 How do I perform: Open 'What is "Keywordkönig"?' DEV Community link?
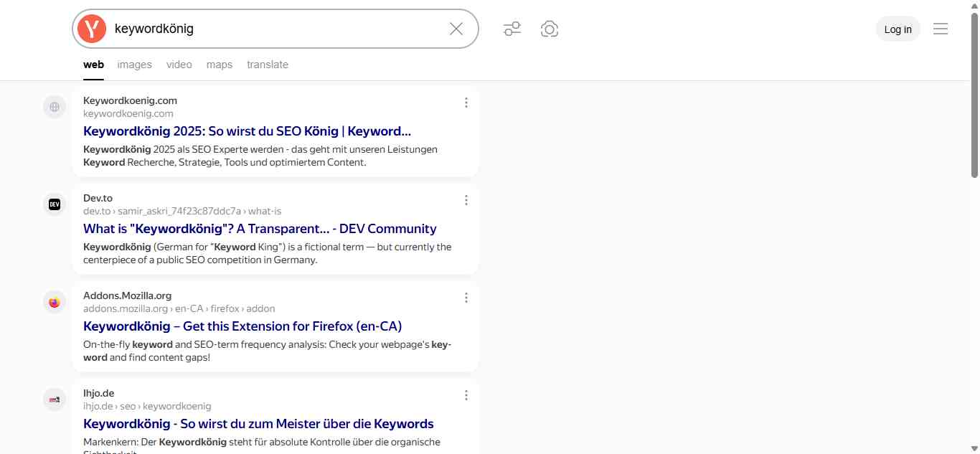point(260,229)
